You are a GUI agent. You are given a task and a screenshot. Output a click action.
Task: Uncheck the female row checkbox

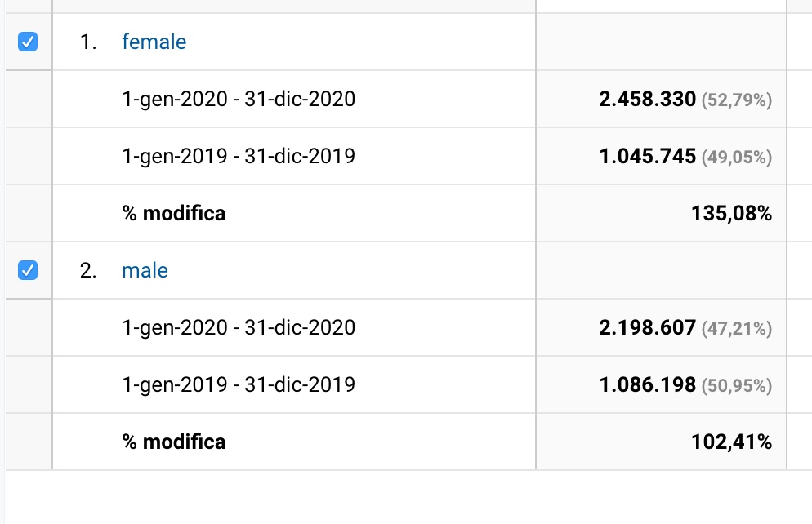(28, 42)
